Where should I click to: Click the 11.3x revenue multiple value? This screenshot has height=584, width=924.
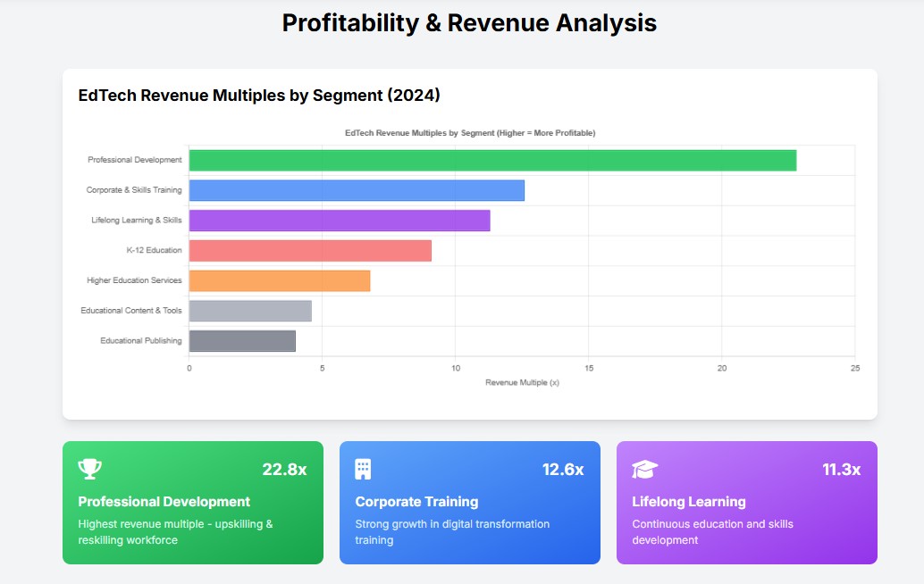(841, 470)
